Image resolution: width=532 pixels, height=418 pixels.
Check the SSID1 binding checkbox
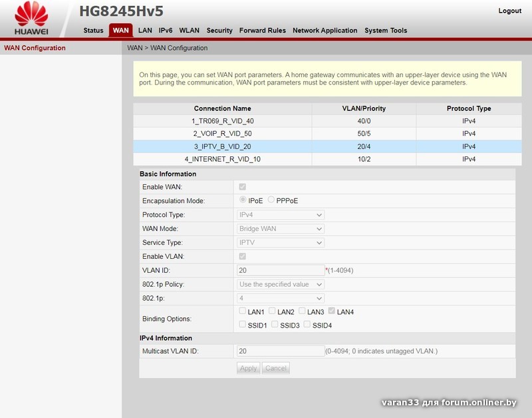(x=243, y=325)
